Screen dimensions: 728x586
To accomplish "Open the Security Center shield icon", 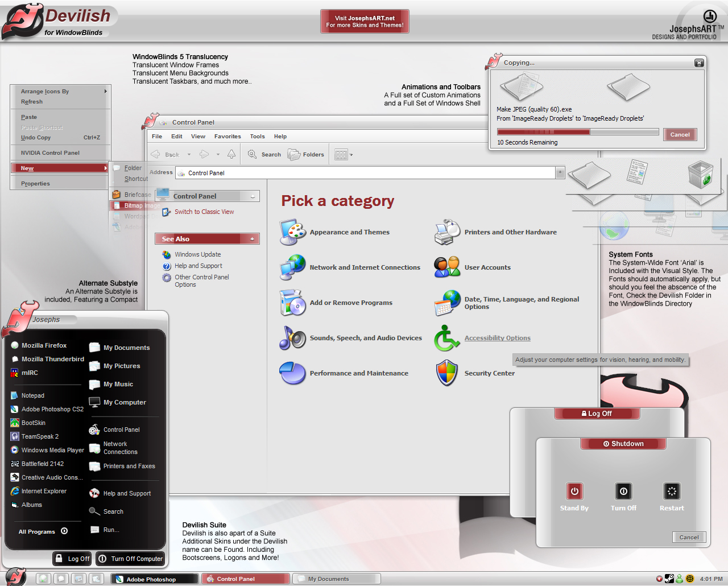I will pyautogui.click(x=447, y=373).
